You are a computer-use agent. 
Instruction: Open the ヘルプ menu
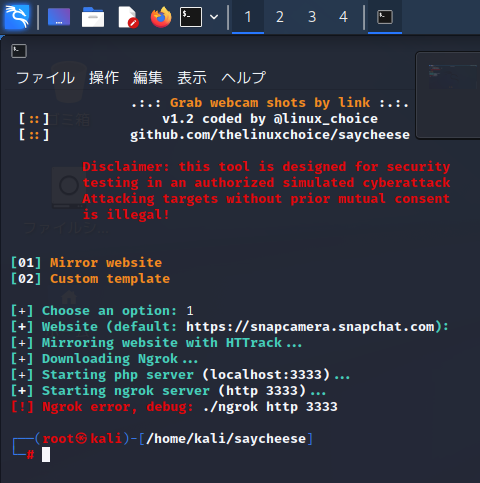click(244, 78)
